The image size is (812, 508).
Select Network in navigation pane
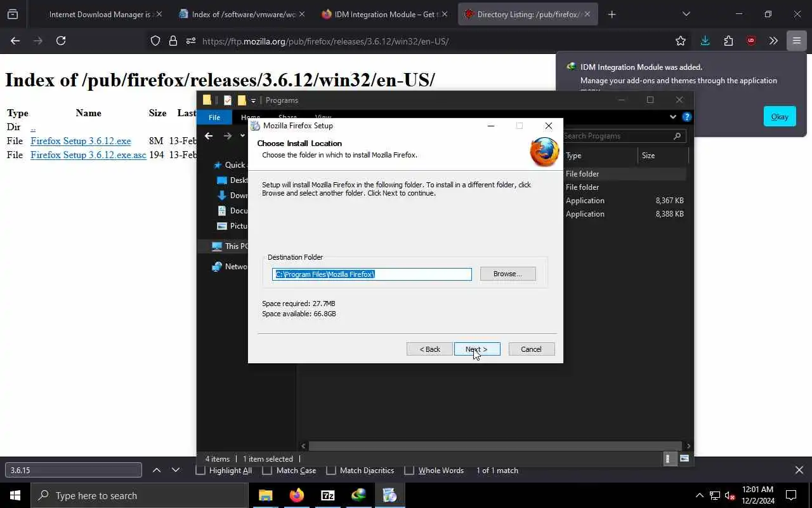pos(230,267)
